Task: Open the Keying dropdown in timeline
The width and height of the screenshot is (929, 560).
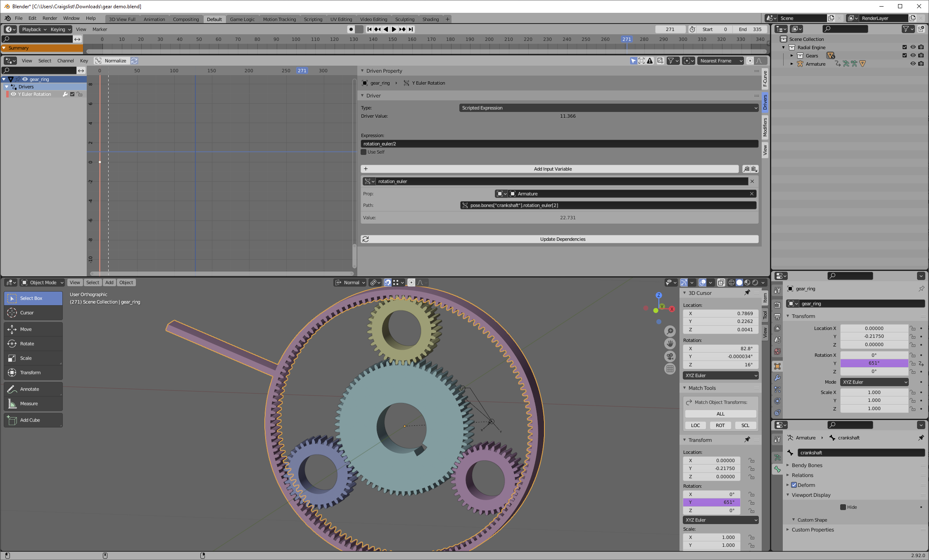Action: click(x=61, y=29)
